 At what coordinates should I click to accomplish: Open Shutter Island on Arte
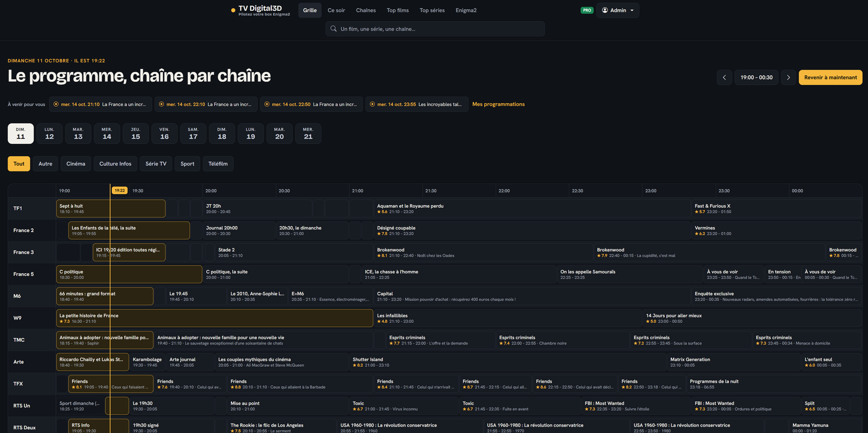tap(507, 362)
